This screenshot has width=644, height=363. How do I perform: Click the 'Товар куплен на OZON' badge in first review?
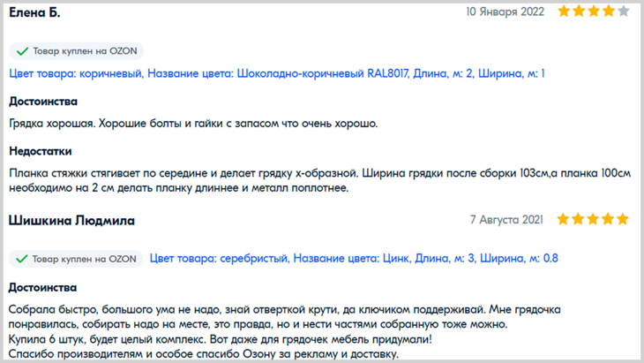(x=77, y=51)
